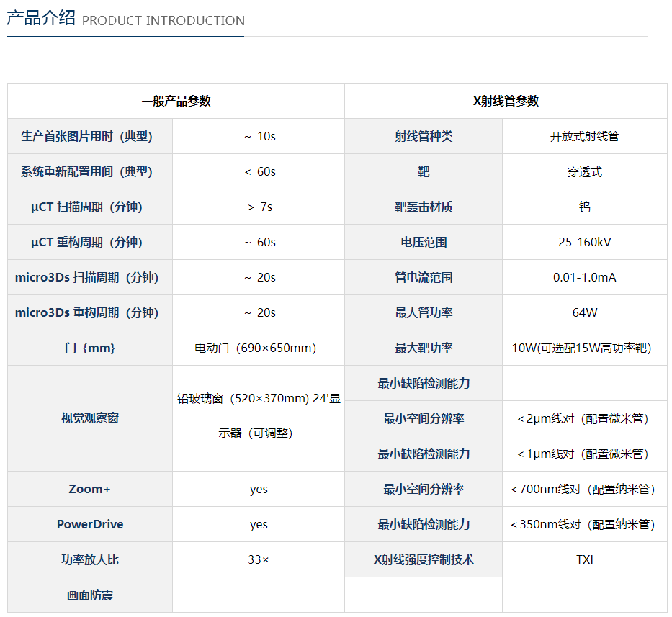This screenshot has width=672, height=617.
Task: Click the 系统重新配置用间 row label
Action: (x=87, y=172)
